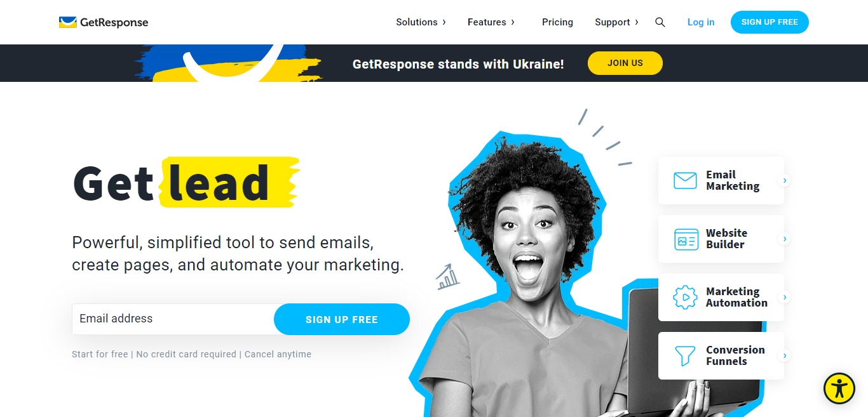
Task: Click the hero SIGN UP FREE button
Action: click(342, 319)
